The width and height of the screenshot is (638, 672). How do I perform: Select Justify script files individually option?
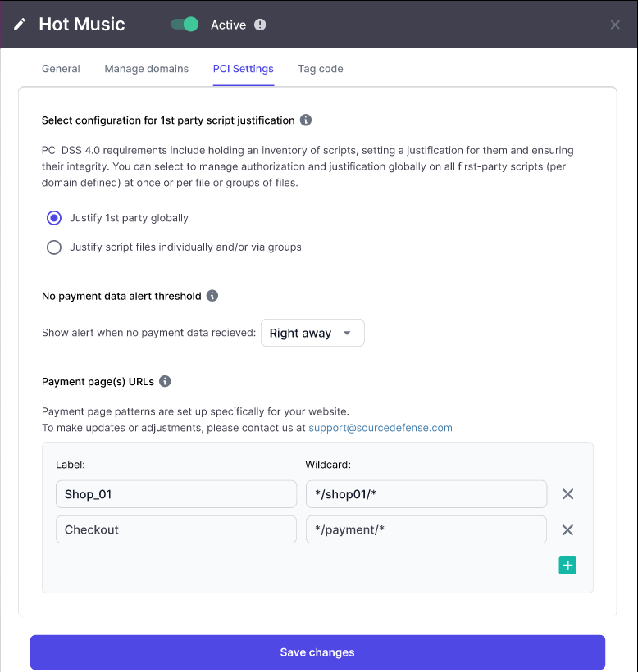(54, 247)
